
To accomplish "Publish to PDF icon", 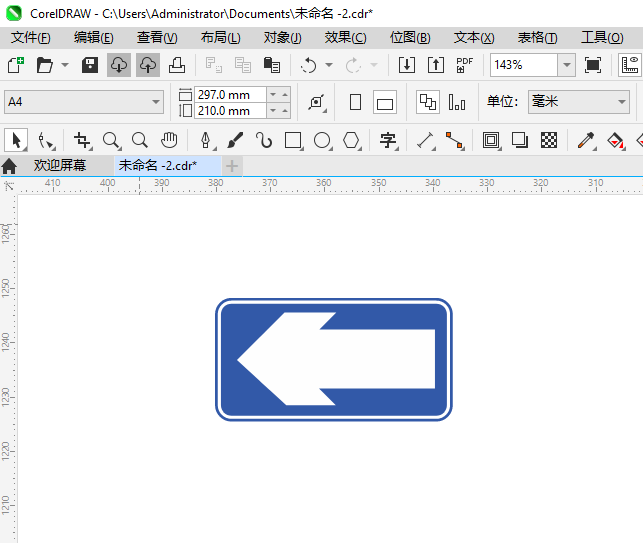I will [464, 65].
